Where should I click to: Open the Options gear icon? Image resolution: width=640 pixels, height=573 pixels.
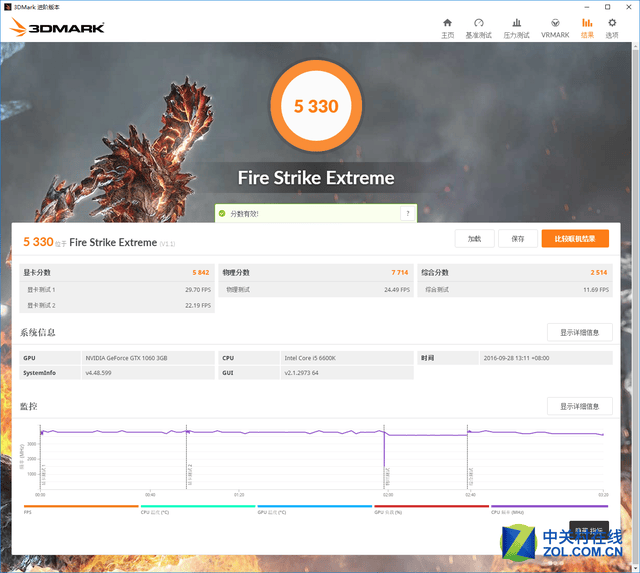point(612,23)
